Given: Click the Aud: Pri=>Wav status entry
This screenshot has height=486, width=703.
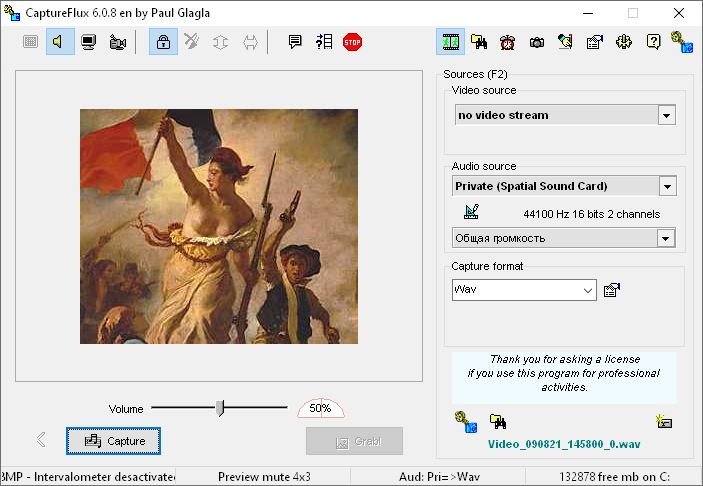Looking at the screenshot, I should click(439, 477).
